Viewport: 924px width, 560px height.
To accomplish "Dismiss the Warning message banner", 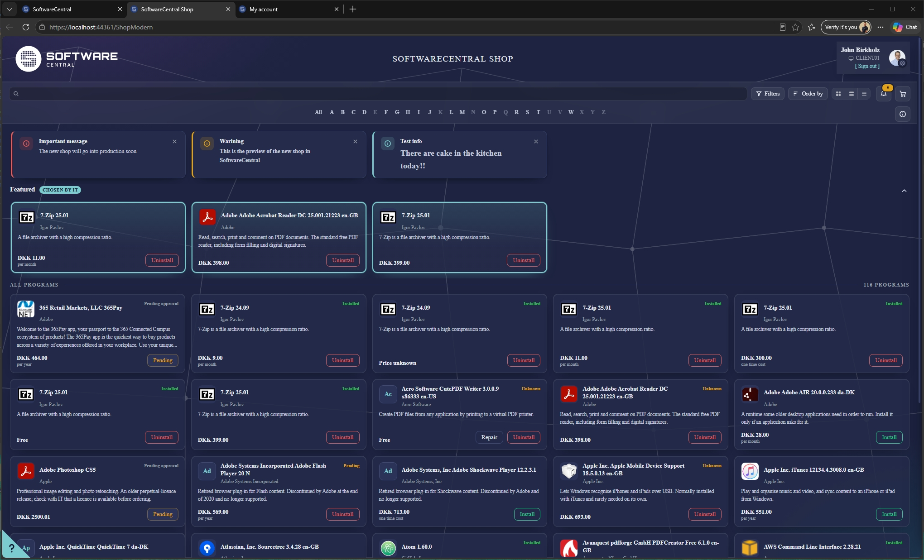I will (355, 142).
